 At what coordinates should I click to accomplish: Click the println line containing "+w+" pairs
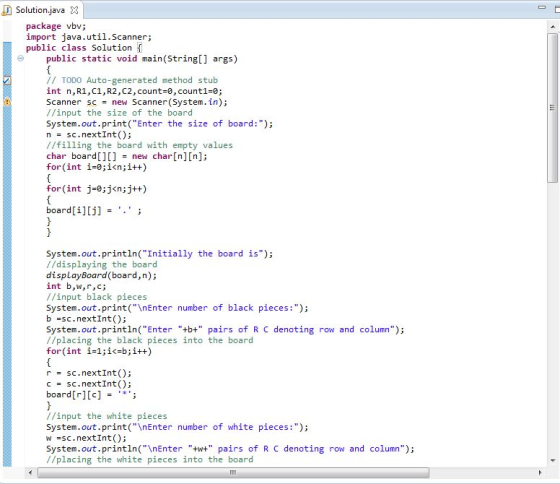(230, 449)
